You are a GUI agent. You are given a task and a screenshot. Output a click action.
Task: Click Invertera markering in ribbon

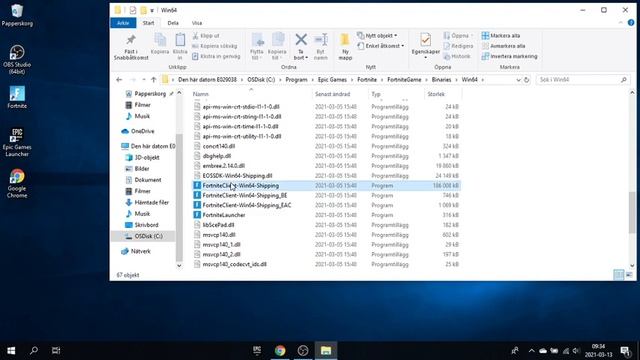pyautogui.click(x=509, y=56)
